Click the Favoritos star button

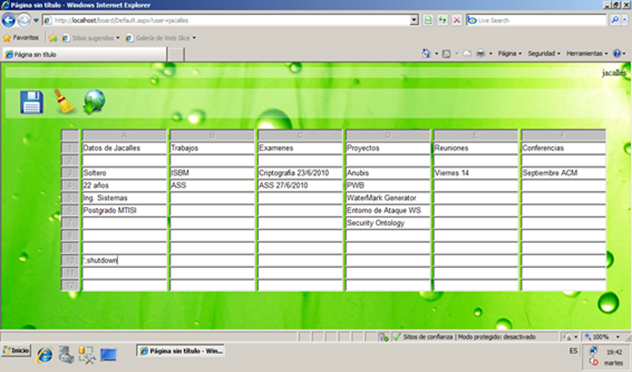click(x=21, y=38)
